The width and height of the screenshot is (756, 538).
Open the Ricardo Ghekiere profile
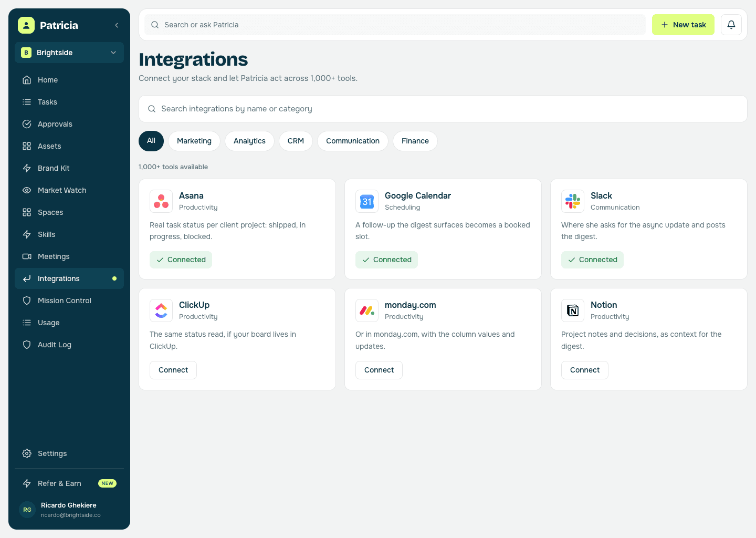click(69, 510)
